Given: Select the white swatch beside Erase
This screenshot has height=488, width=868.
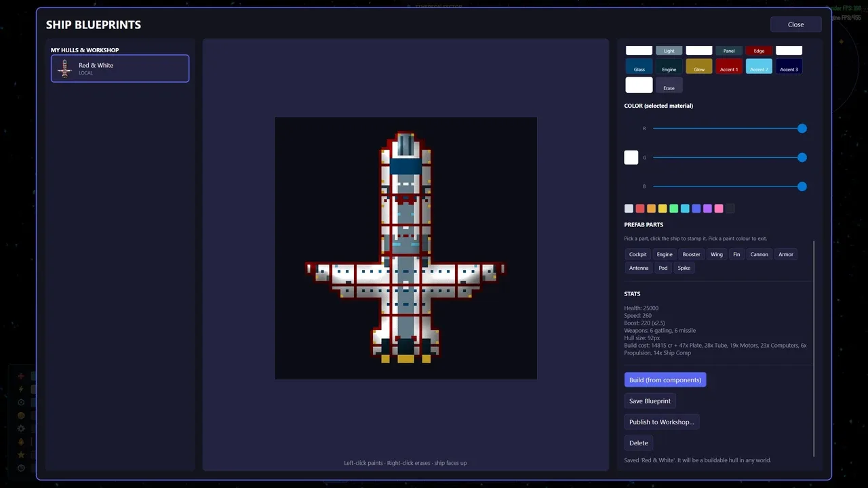Looking at the screenshot, I should tap(639, 85).
